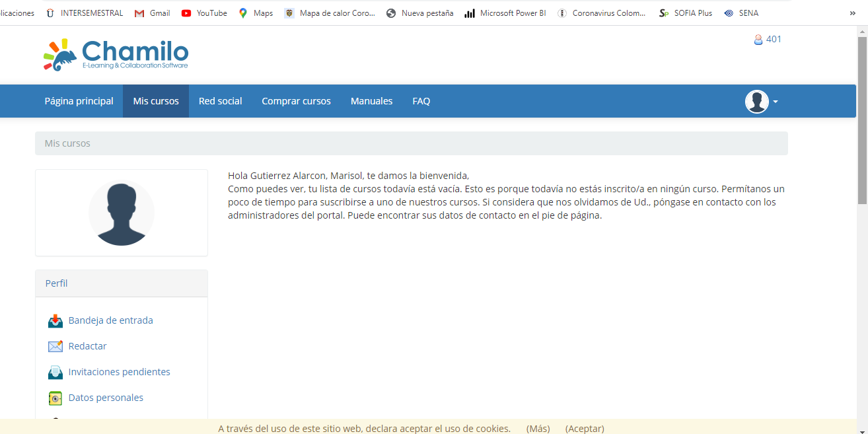Switch to the Página principal menu
Image resolution: width=868 pixels, height=434 pixels.
click(x=79, y=100)
